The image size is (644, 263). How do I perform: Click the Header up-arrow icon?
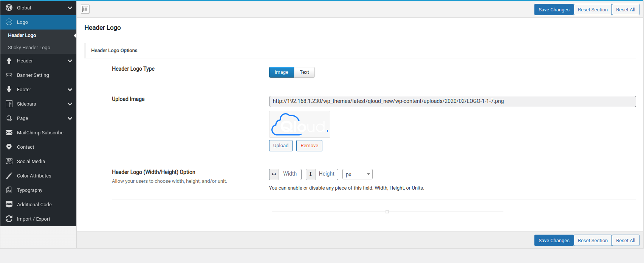point(9,61)
